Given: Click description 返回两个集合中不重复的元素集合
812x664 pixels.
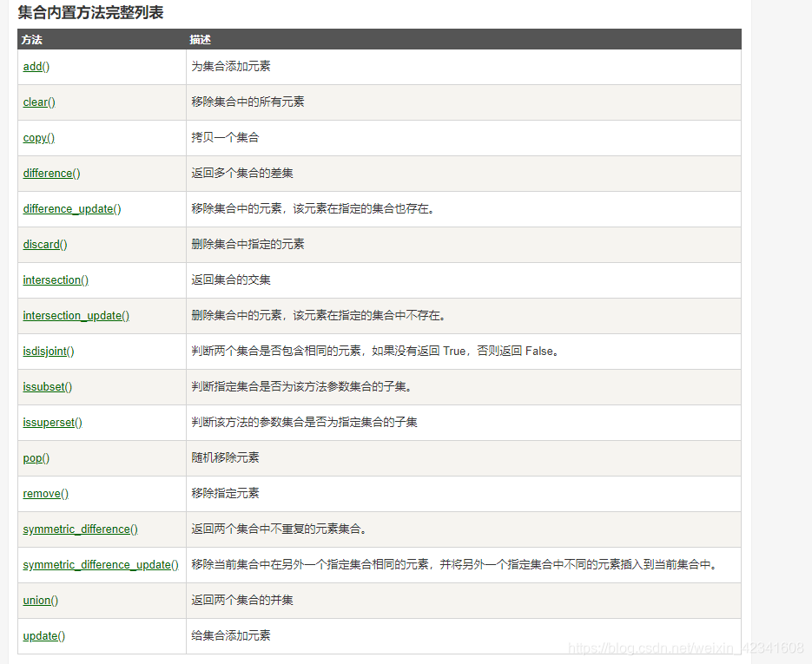Looking at the screenshot, I should point(280,529).
